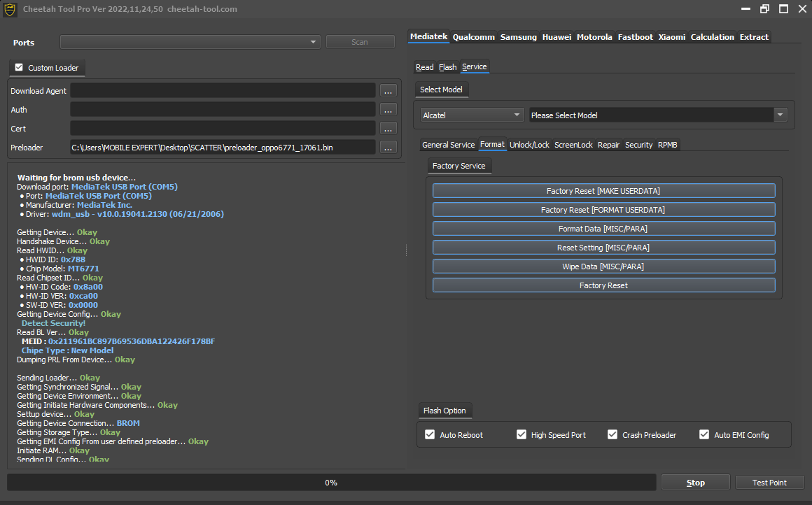Open the Test Point button

click(x=769, y=482)
